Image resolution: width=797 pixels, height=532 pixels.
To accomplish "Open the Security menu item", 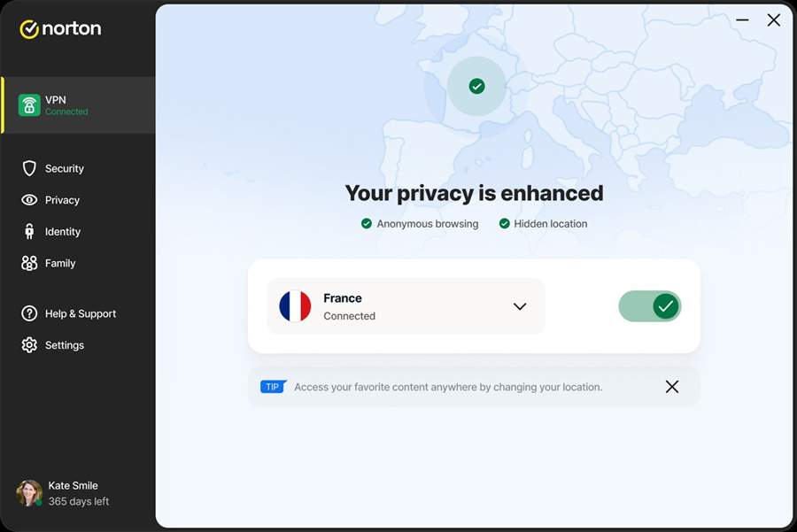I will click(65, 168).
